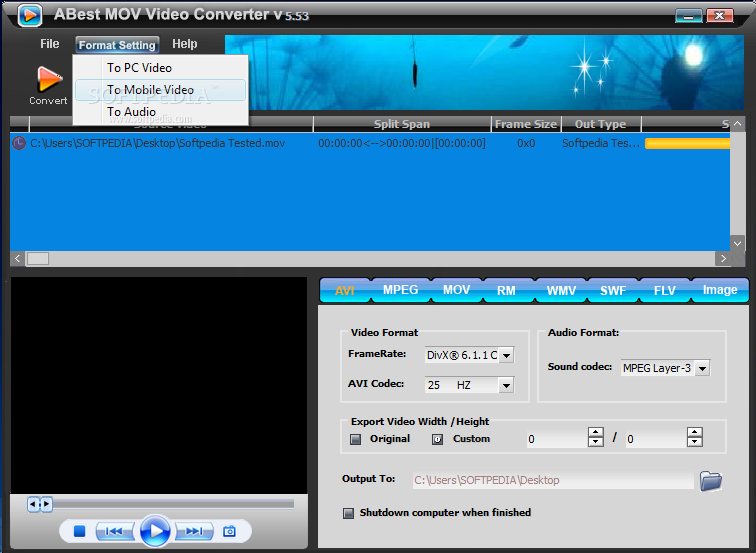The width and height of the screenshot is (756, 553).
Task: Choose To Audio menu entry
Action: 160,112
